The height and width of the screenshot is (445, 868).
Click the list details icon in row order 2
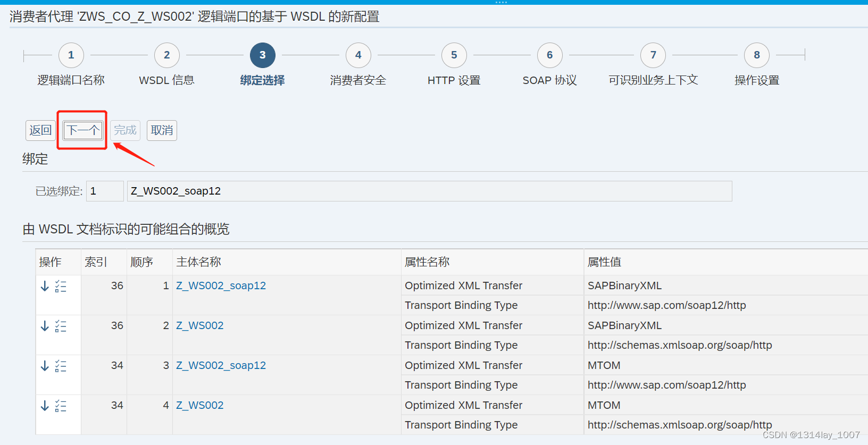coord(61,326)
